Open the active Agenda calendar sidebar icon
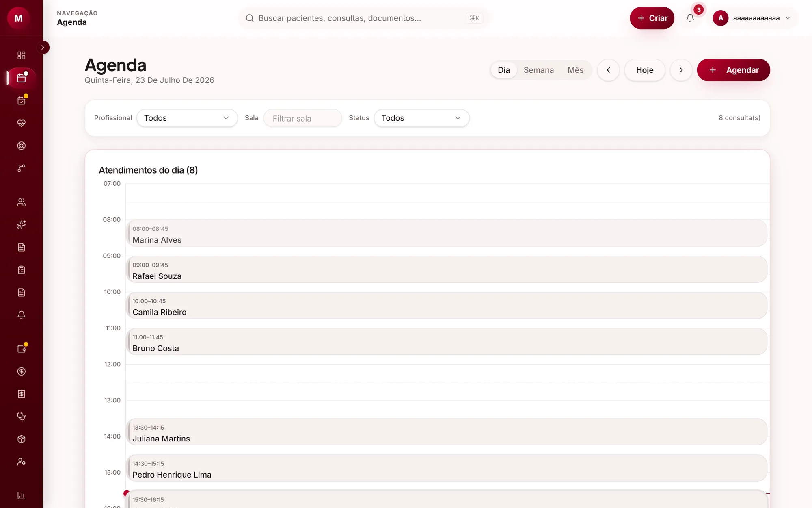The height and width of the screenshot is (508, 812). tap(22, 78)
